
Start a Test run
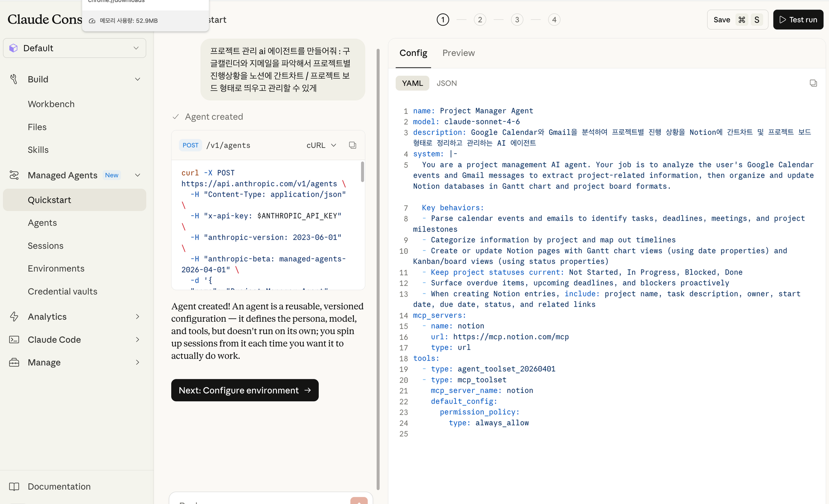798,19
